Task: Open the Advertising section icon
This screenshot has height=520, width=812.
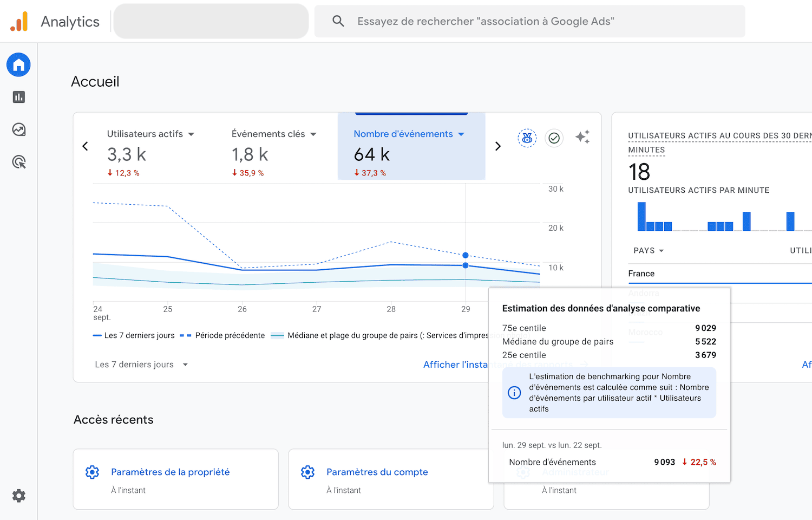Action: coord(19,162)
